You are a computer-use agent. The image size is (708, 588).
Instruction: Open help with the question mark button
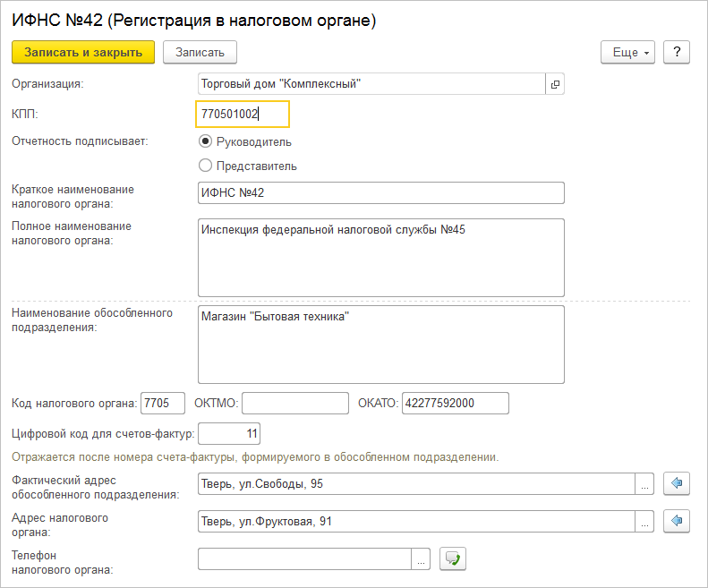coord(677,53)
